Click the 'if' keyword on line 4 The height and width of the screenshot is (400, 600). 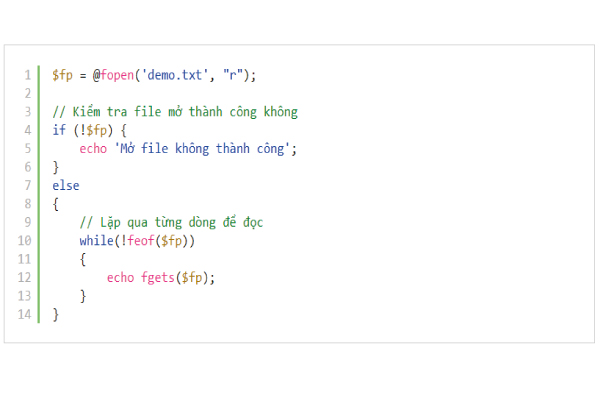pos(59,130)
